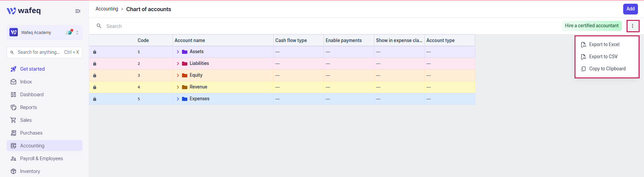Expand the Assets account group
This screenshot has height=177, width=644.
[178, 52]
